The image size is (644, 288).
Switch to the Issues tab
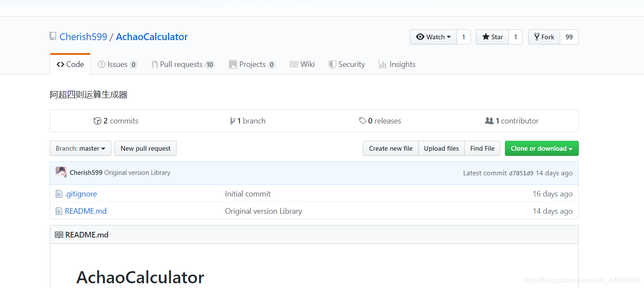tap(117, 64)
